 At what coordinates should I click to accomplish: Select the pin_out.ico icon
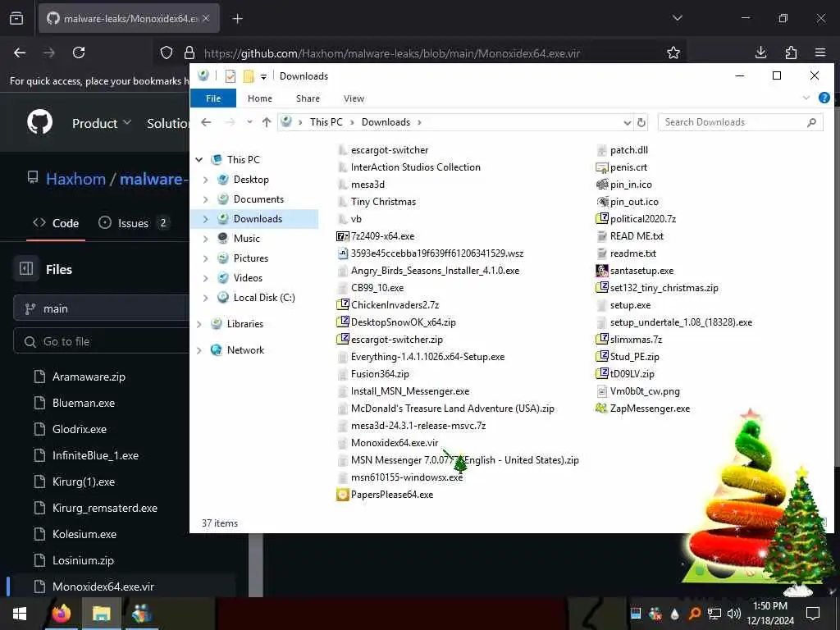tap(601, 202)
